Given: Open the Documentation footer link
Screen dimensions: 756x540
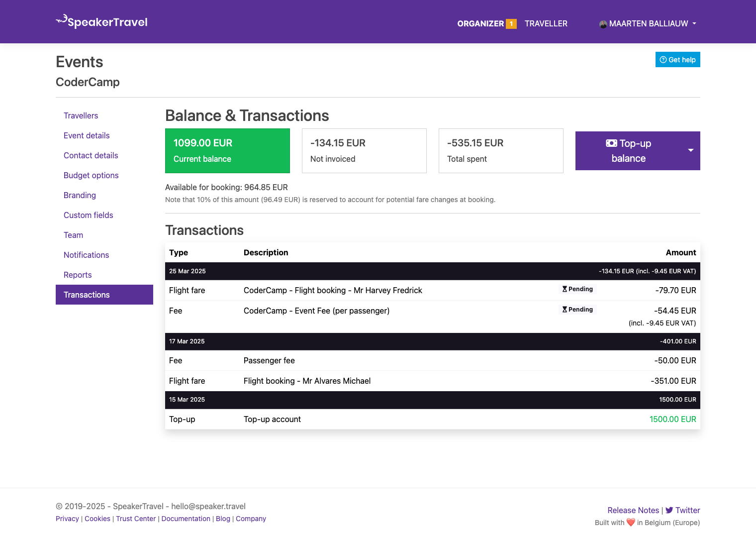Looking at the screenshot, I should (186, 519).
